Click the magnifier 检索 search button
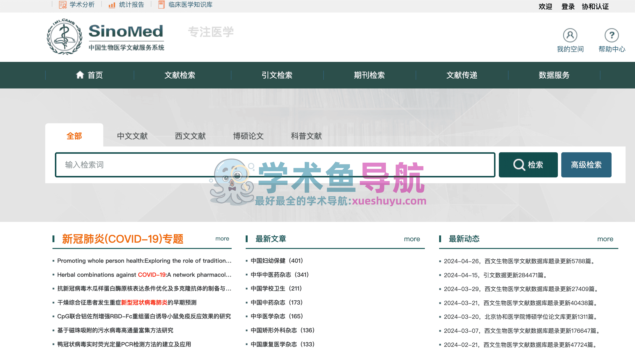The width and height of the screenshot is (635, 364). pyautogui.click(x=528, y=165)
